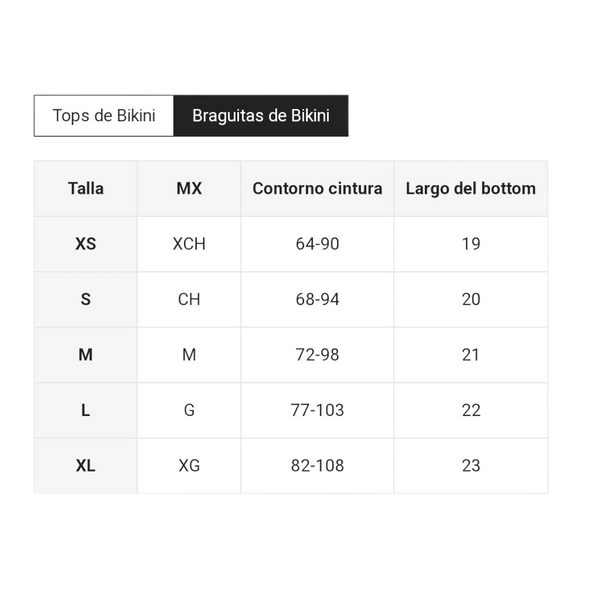600x600 pixels.
Task: Click the 64-90 waist measurement cell
Action: [x=317, y=244]
